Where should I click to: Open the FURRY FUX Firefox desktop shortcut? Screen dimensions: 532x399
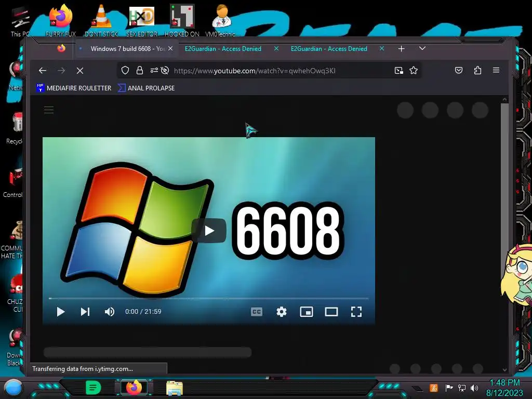tap(61, 20)
